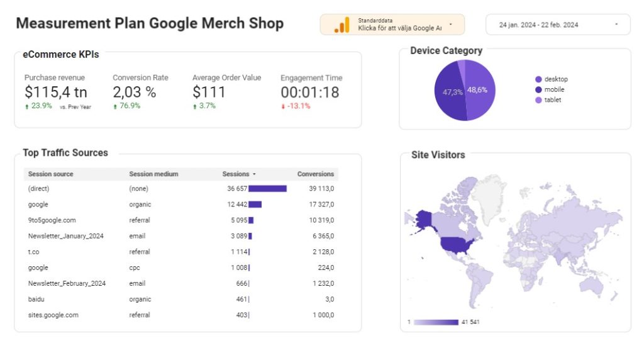Select the Newsletter_February_2024 source row
This screenshot has height=338, width=644.
click(x=181, y=283)
